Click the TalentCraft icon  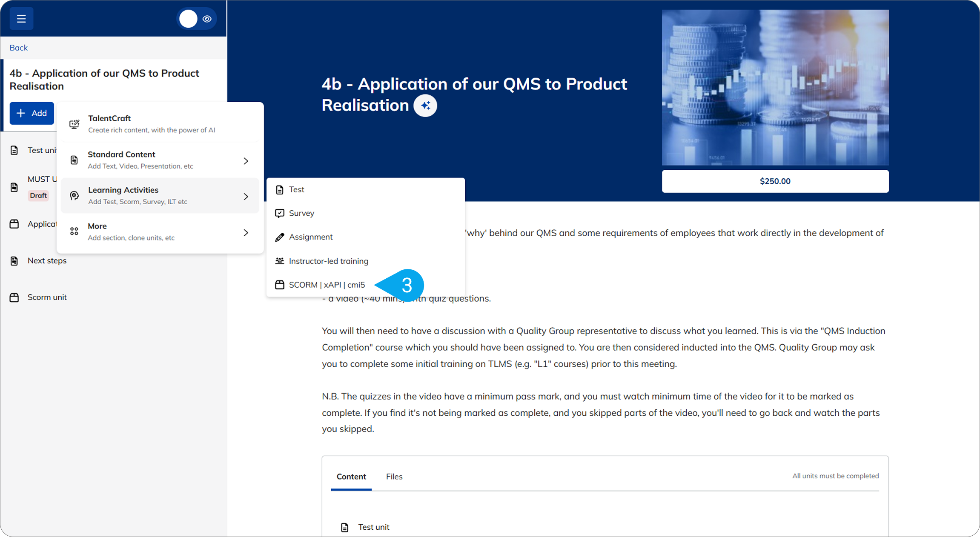click(x=75, y=124)
